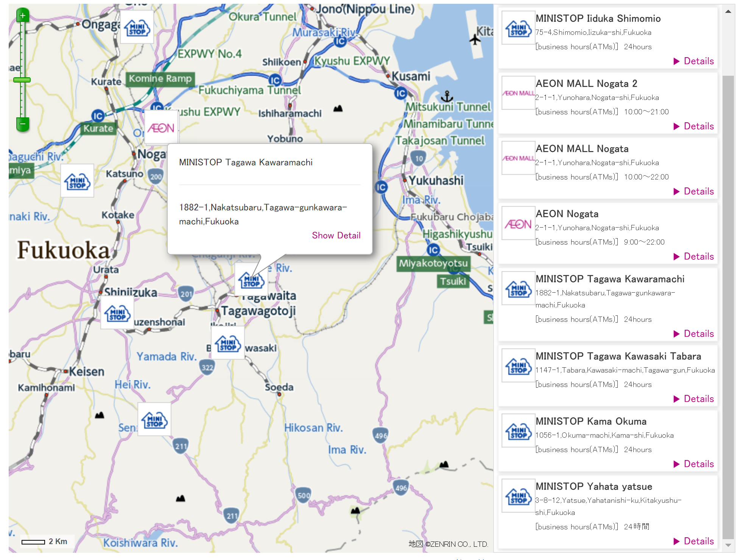740x560 pixels.
Task: Select the MINISTOP Yahata yatsue title
Action: [x=594, y=486]
